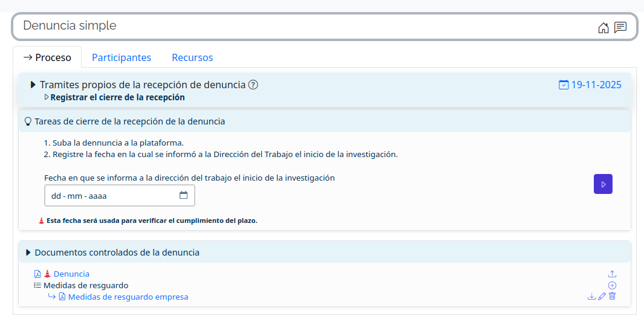Collapse Tramites propios de la recepción section
The image size is (644, 319).
coord(33,85)
